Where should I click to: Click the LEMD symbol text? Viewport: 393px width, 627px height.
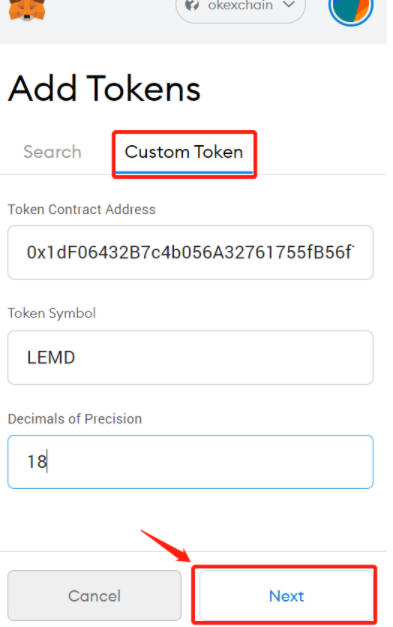pyautogui.click(x=51, y=357)
